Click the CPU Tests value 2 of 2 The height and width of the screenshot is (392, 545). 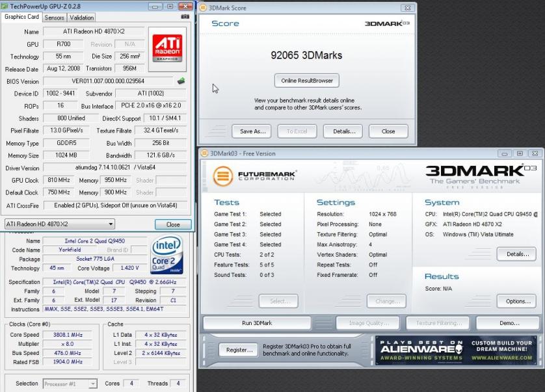coord(267,255)
